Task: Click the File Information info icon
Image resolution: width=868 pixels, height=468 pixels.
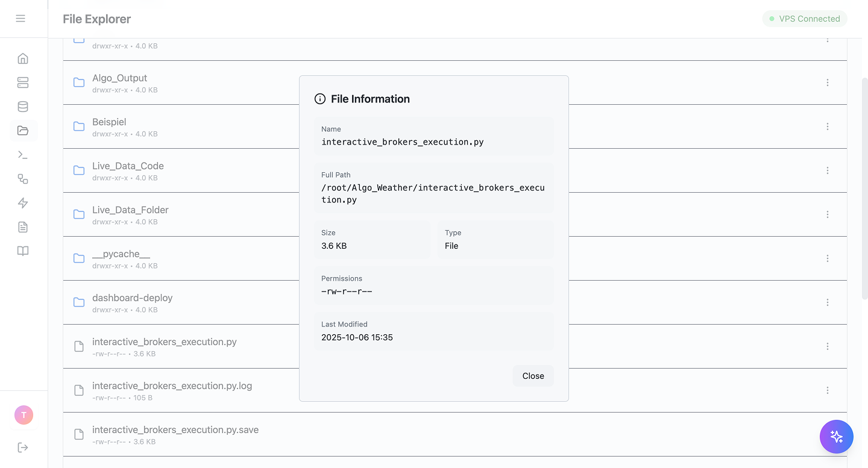Action: 319,99
